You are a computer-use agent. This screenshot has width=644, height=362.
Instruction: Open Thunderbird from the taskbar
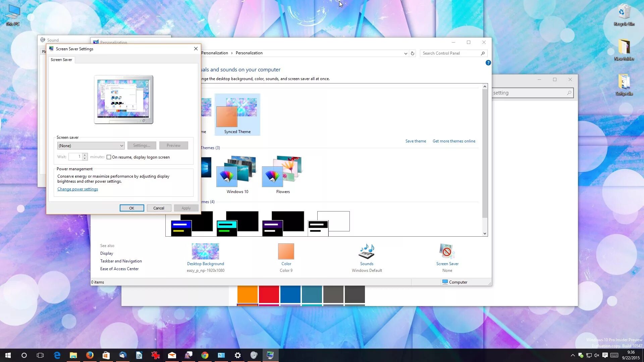pos(123,355)
